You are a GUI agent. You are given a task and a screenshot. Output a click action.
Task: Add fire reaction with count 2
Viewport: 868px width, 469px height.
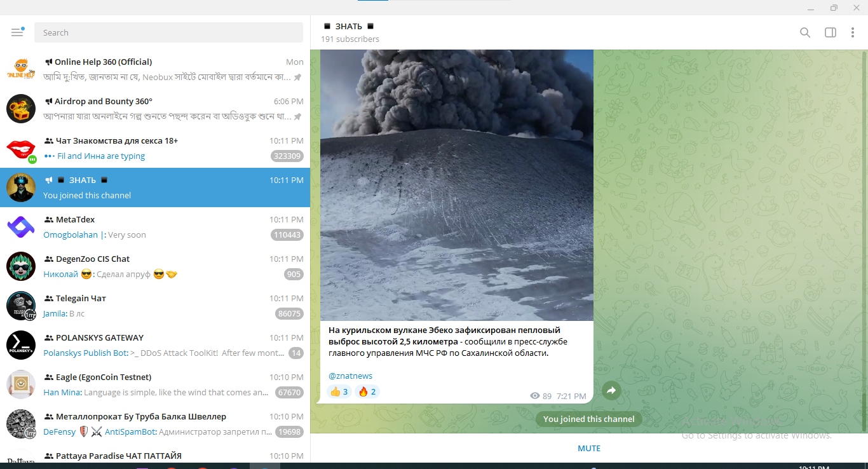click(367, 391)
